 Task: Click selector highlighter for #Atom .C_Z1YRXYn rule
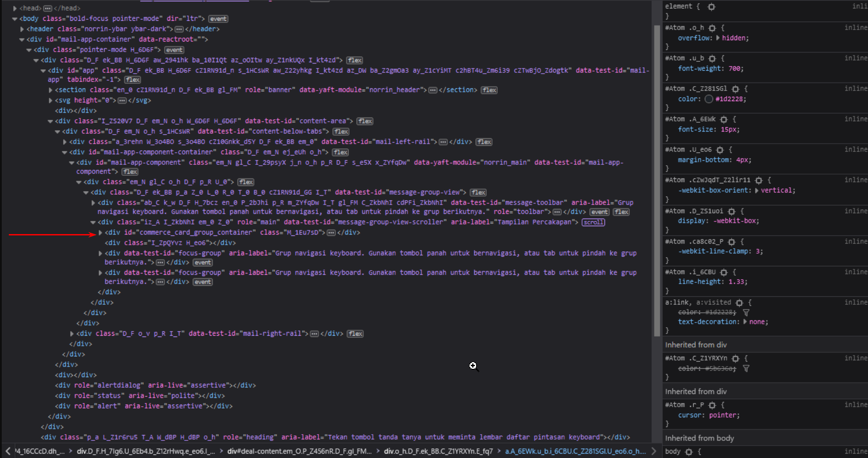pyautogui.click(x=735, y=358)
